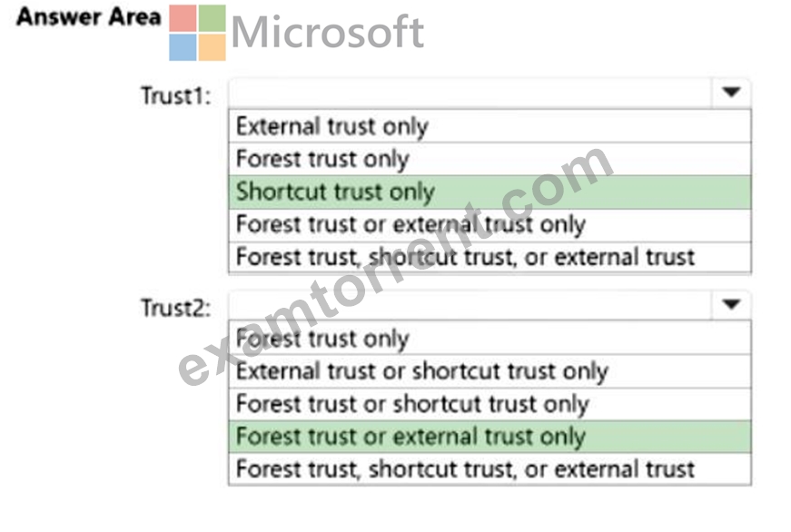Select 'Forest trust only' under Trust2
Image resolution: width=791 pixels, height=532 pixels.
[x=489, y=339]
